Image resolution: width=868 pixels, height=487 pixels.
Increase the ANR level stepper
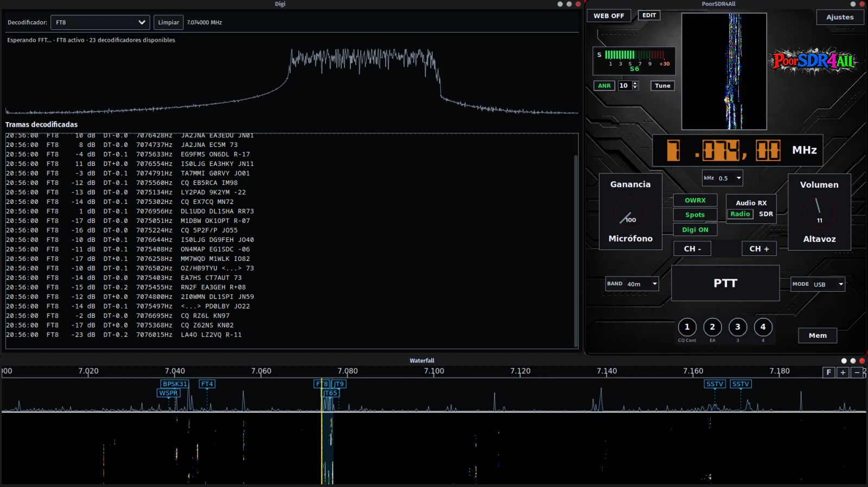[635, 84]
